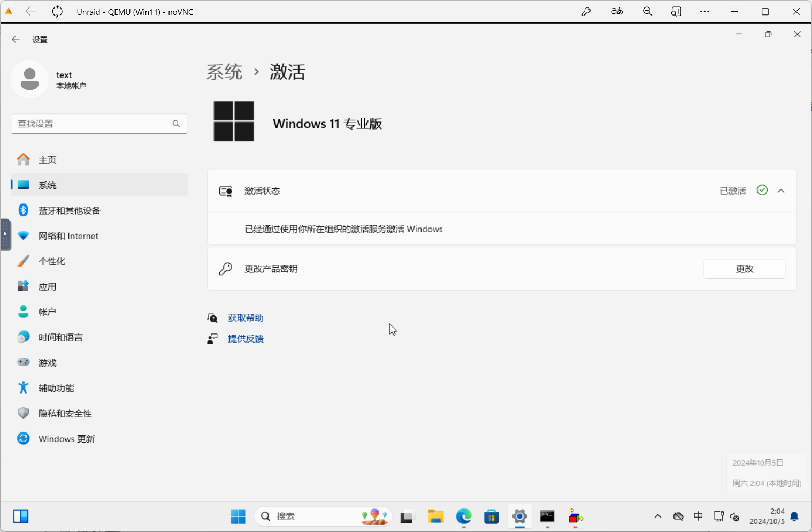
Task: Open the 提供反馈 feedback link
Action: tap(246, 339)
